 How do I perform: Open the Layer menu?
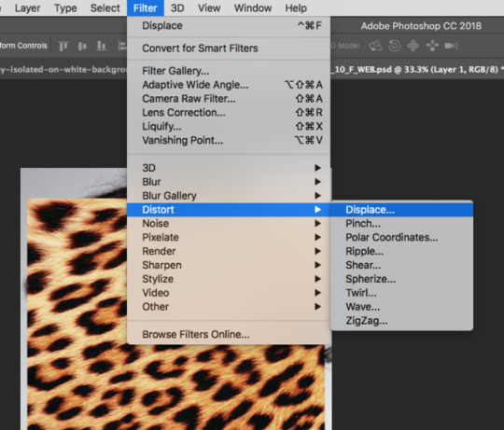(x=27, y=8)
